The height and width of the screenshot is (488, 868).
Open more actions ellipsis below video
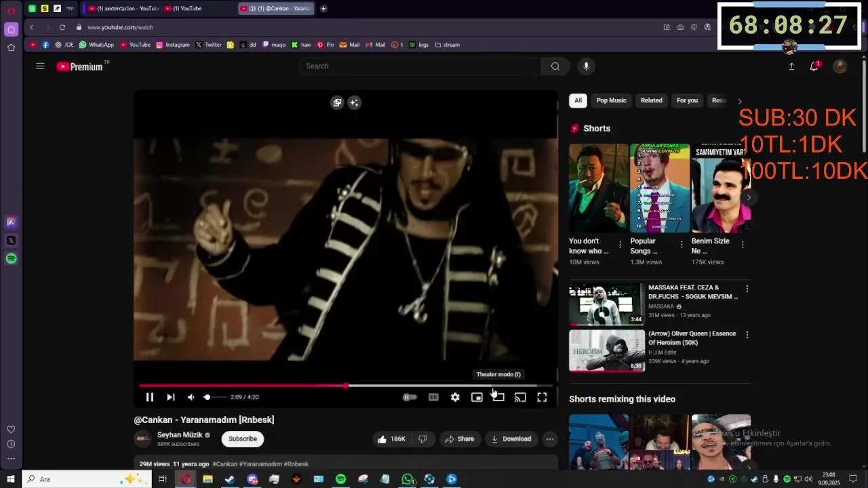[x=550, y=439]
